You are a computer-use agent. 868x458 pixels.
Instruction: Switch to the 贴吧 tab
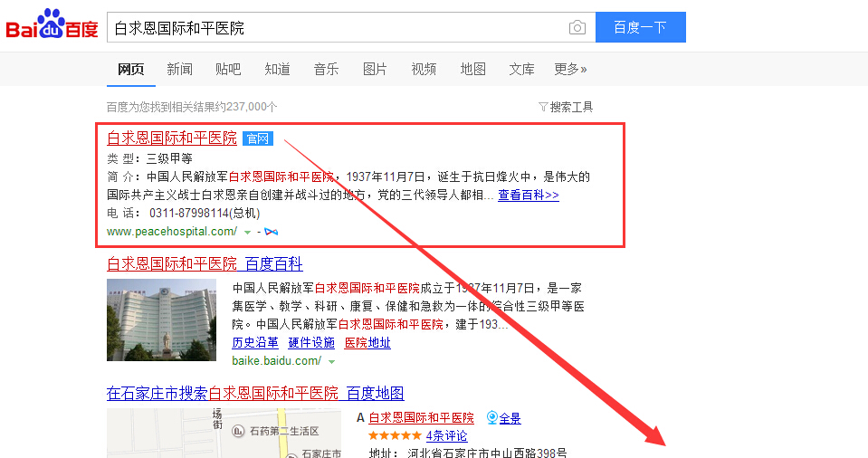point(228,69)
